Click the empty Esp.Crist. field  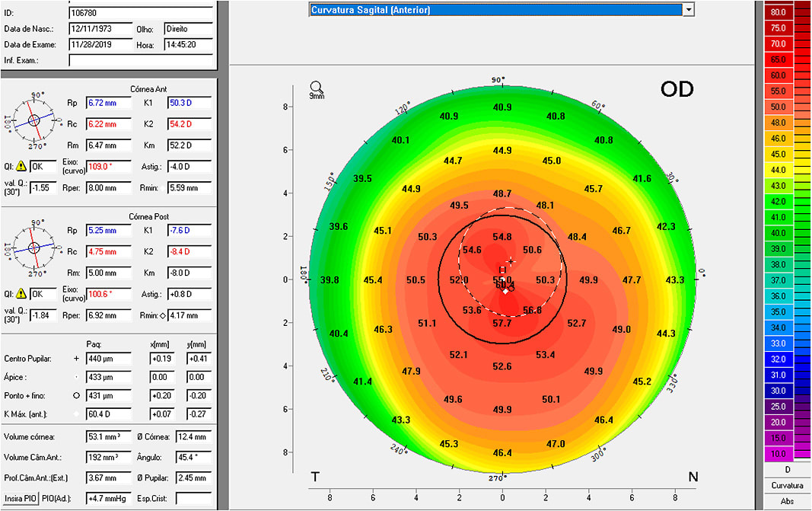(194, 499)
